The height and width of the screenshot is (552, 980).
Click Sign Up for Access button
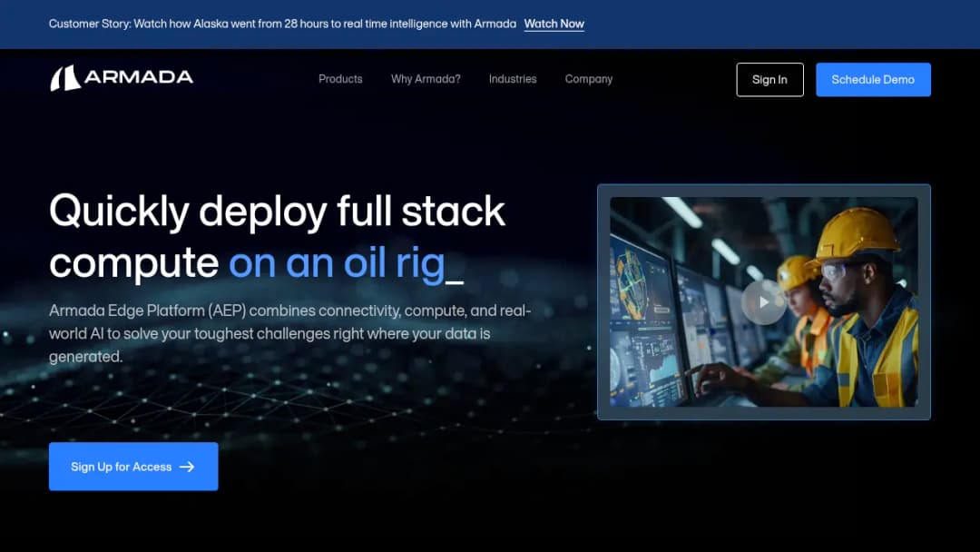pyautogui.click(x=133, y=467)
